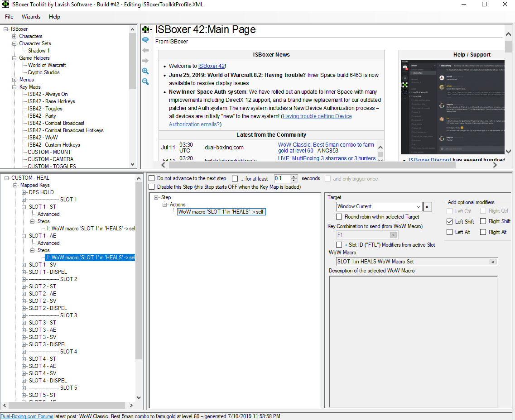Uncheck the Left Shift modifier
The image size is (515, 420).
click(x=450, y=221)
